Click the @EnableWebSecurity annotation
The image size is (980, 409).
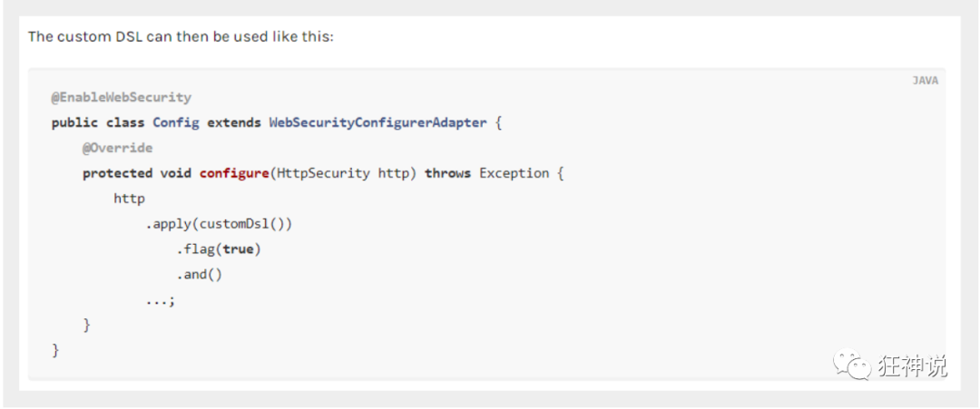tap(122, 97)
